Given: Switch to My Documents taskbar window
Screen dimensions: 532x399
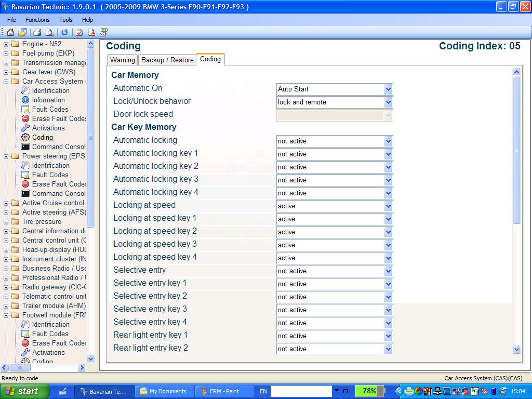Looking at the screenshot, I should point(164,391).
